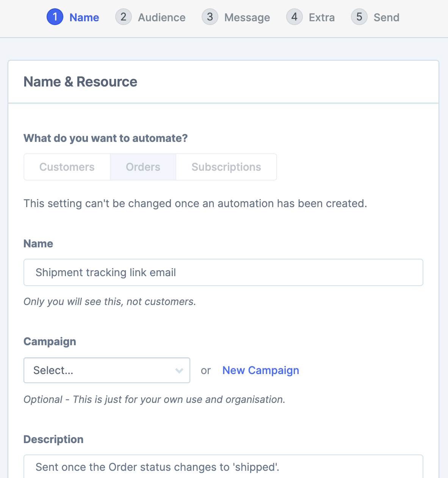Click into the Description text box
Screen dimensions: 448x478
tap(223, 467)
